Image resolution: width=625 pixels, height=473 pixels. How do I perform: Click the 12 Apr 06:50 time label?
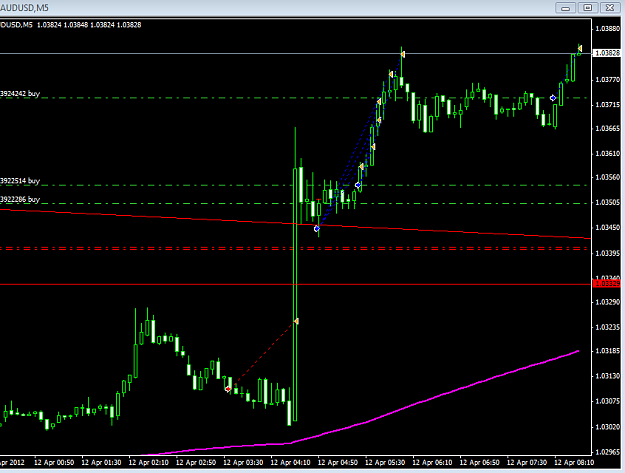[x=480, y=463]
